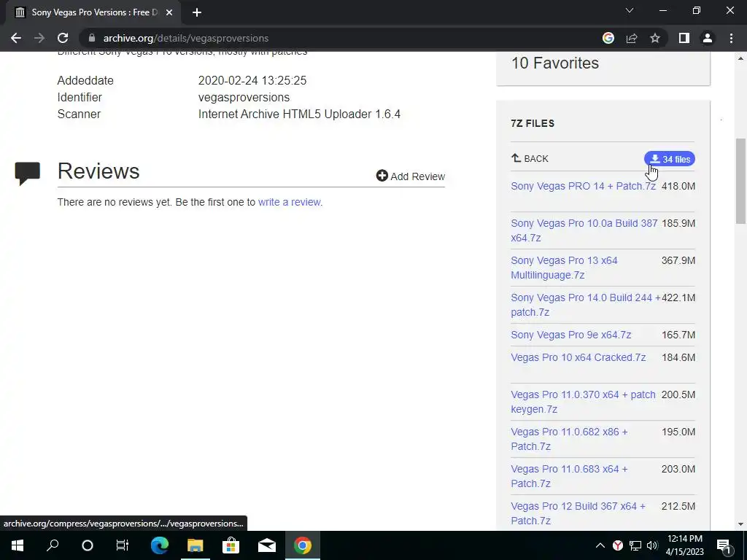Open the notification center icon
This screenshot has height=560, width=747.
point(724,546)
